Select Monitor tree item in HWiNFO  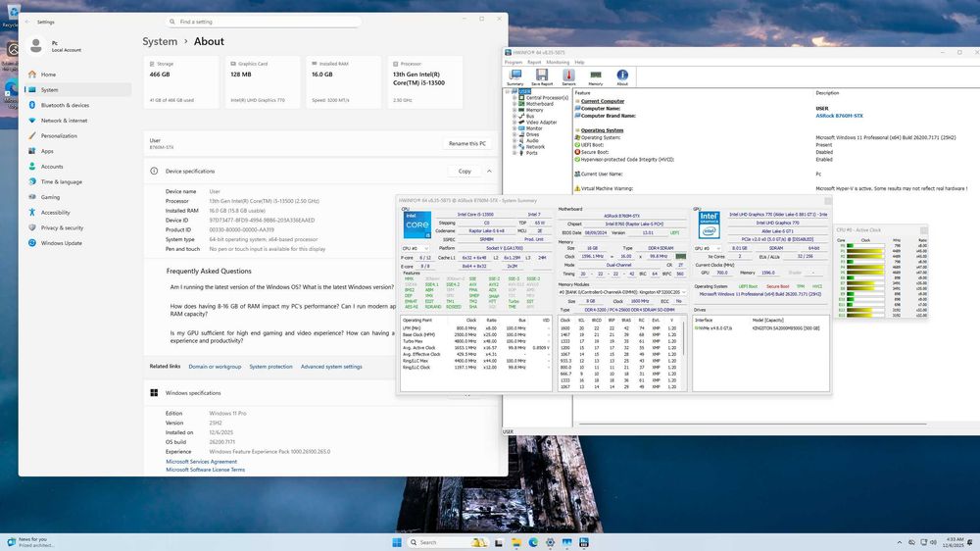pyautogui.click(x=534, y=128)
